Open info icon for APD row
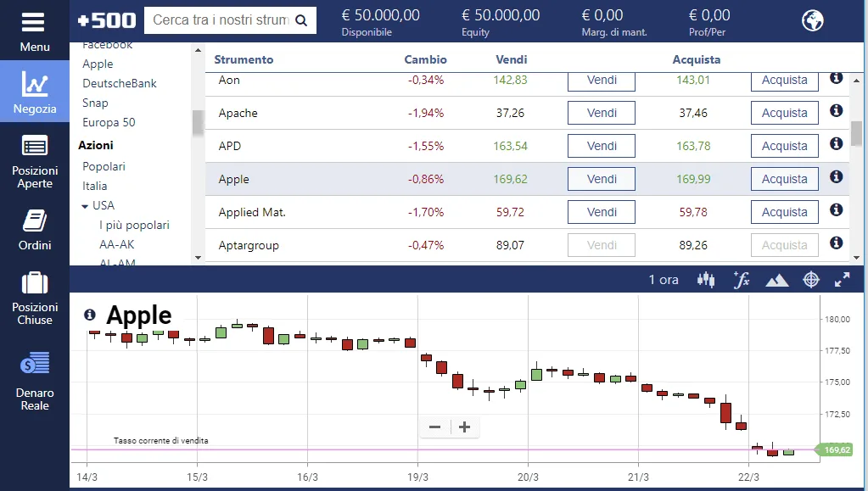The image size is (868, 491). 836,144
